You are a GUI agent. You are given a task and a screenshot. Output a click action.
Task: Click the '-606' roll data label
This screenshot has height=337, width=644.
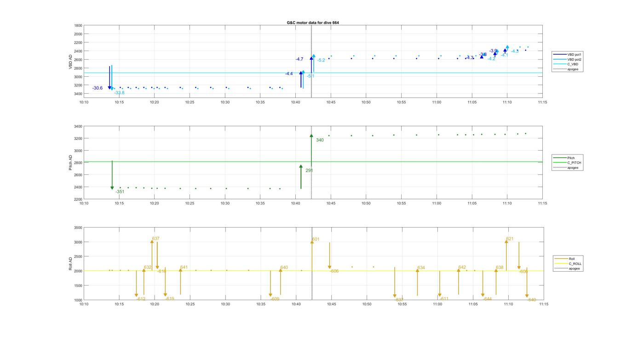click(334, 271)
